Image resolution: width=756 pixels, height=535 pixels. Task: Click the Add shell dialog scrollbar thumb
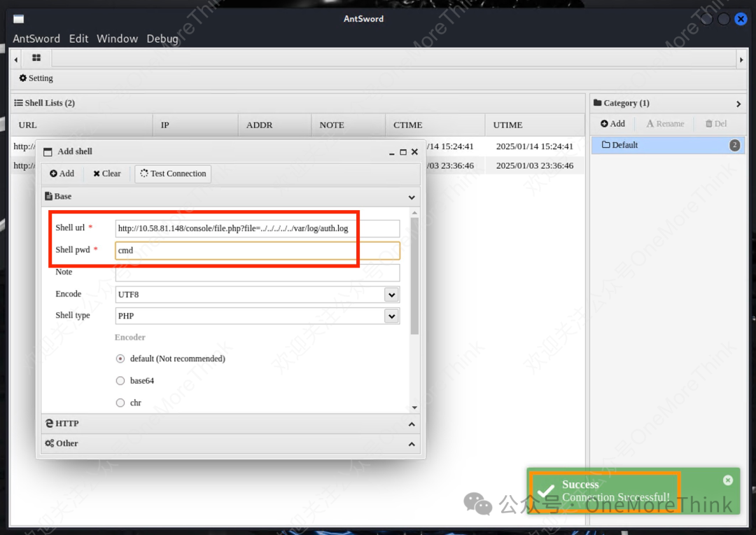click(414, 276)
